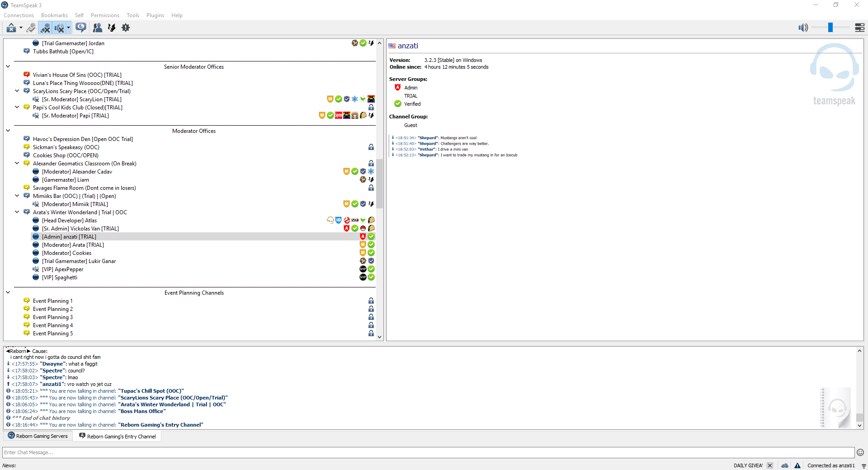Click the layout toggle icon at top right
Screen dimensions: 868x470
click(x=860, y=28)
